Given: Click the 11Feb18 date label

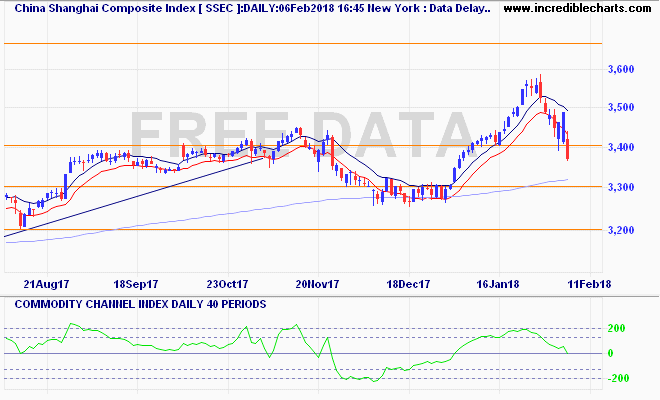Looking at the screenshot, I should pyautogui.click(x=589, y=284).
